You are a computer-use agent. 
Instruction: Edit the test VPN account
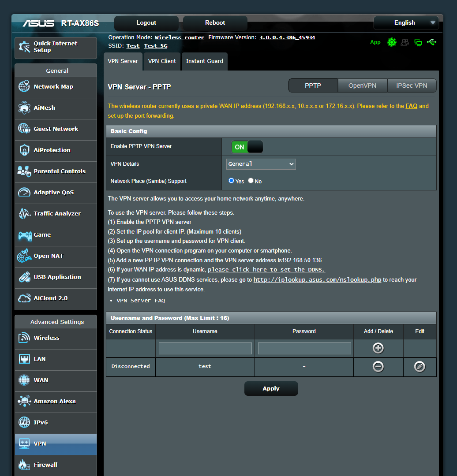419,366
